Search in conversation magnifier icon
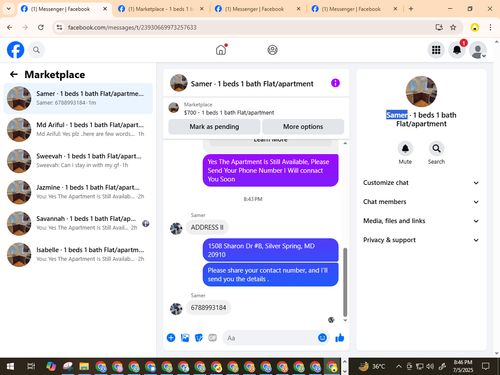This screenshot has height=375, width=500. pos(436,149)
